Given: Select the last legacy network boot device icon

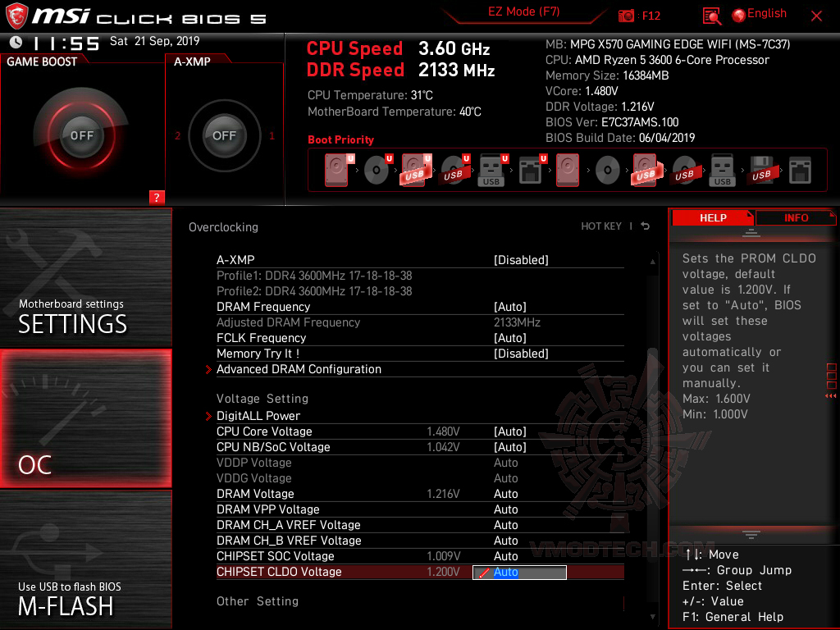Looking at the screenshot, I should coord(800,171).
